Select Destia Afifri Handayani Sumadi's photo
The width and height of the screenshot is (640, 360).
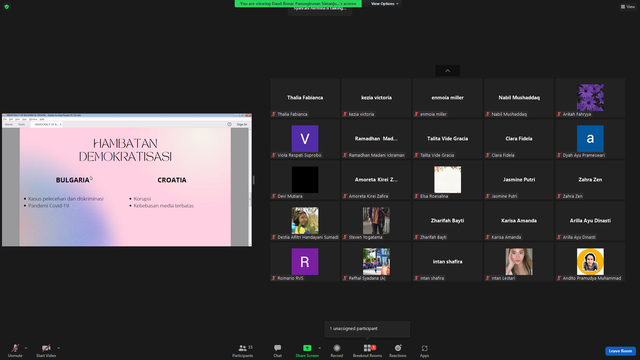[305, 220]
